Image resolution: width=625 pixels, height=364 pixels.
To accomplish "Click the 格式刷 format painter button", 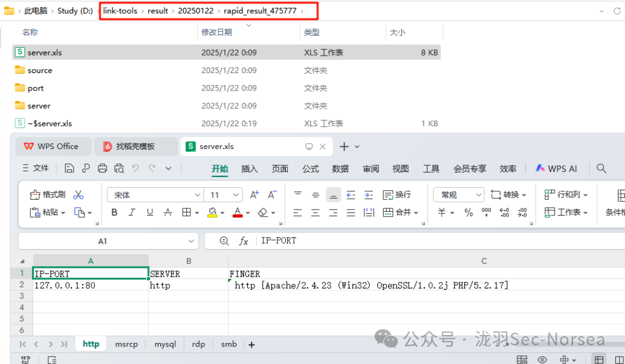I will [48, 195].
